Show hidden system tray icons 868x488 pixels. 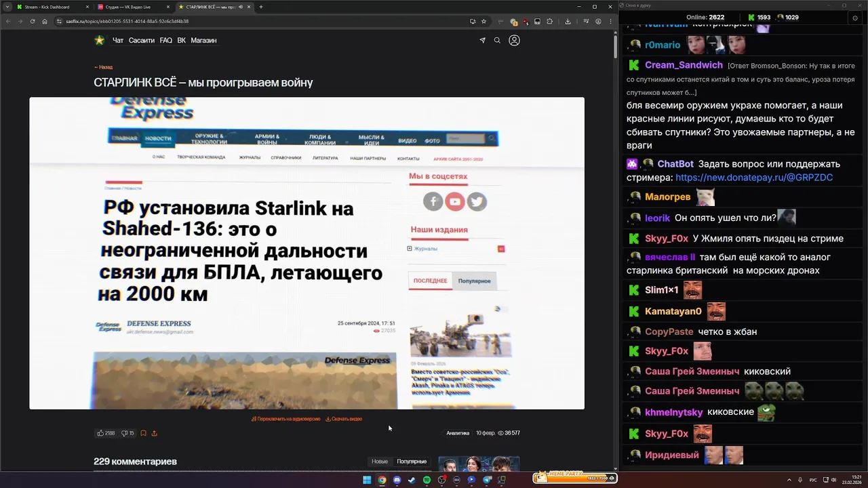pos(789,480)
